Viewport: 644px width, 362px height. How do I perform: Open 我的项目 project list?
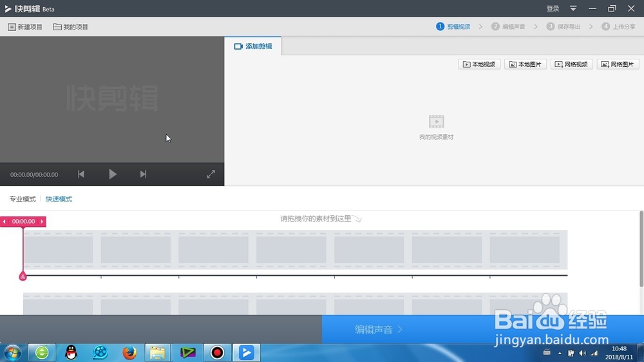point(71,26)
